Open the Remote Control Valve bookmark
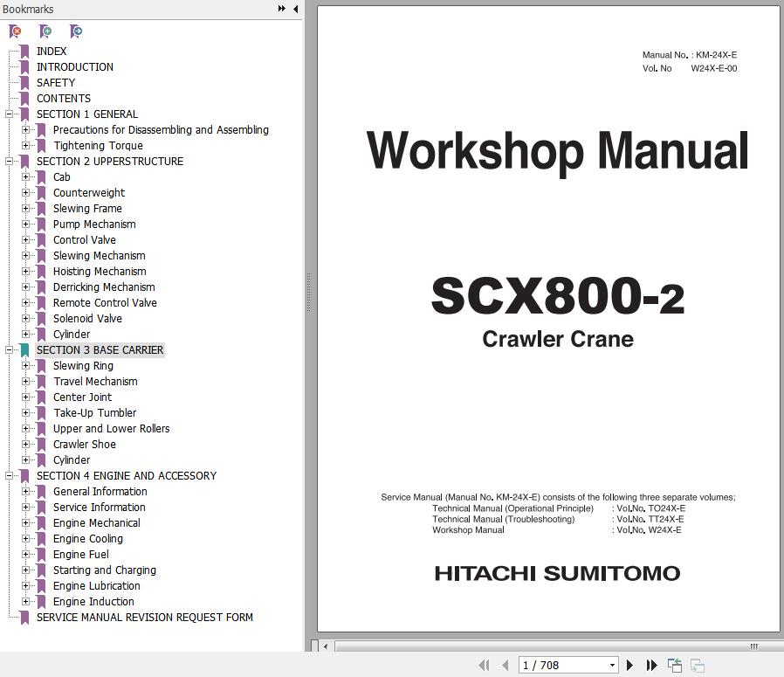This screenshot has width=784, height=677. tap(105, 303)
